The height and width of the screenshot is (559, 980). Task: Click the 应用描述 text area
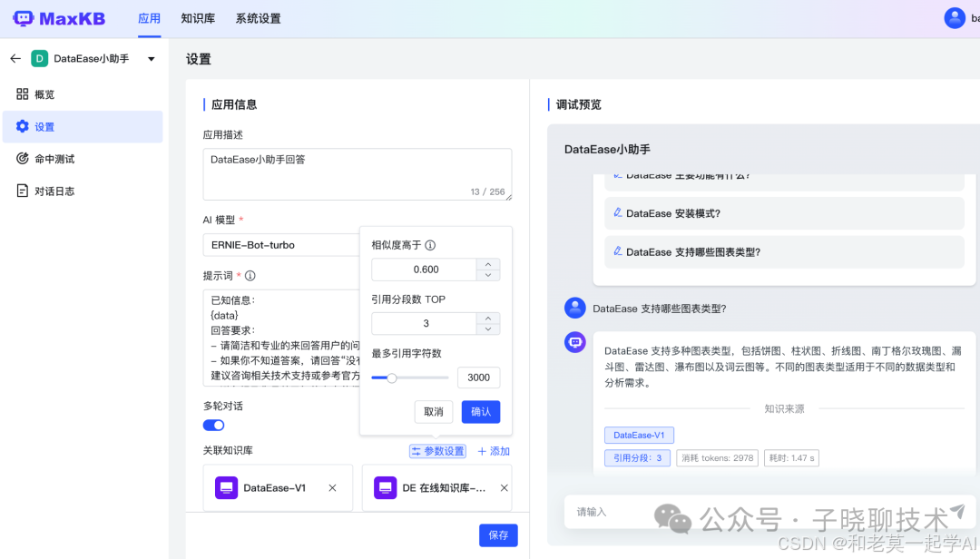pos(357,174)
